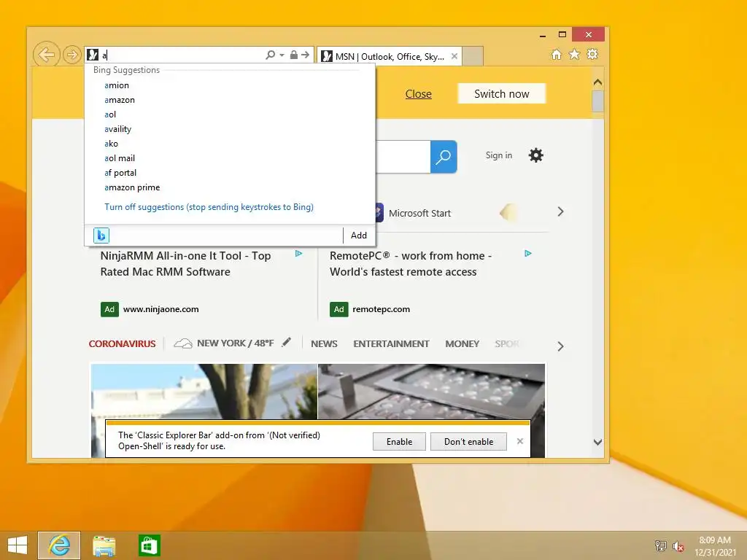The image size is (747, 560).
Task: Open File Explorer from the taskbar
Action: pos(104,545)
